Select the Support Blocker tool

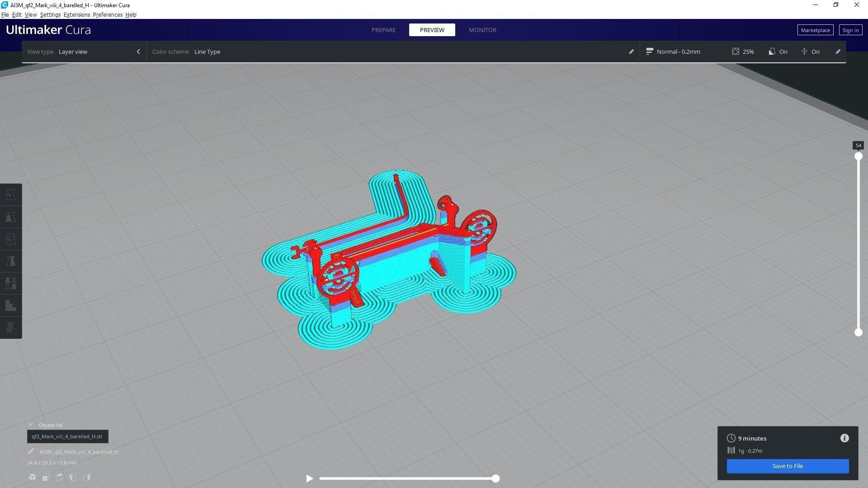[11, 305]
